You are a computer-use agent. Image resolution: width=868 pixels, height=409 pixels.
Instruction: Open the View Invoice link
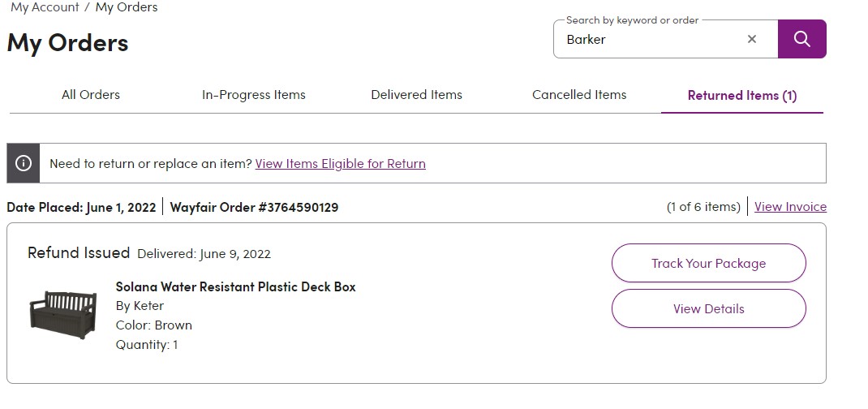click(x=790, y=206)
